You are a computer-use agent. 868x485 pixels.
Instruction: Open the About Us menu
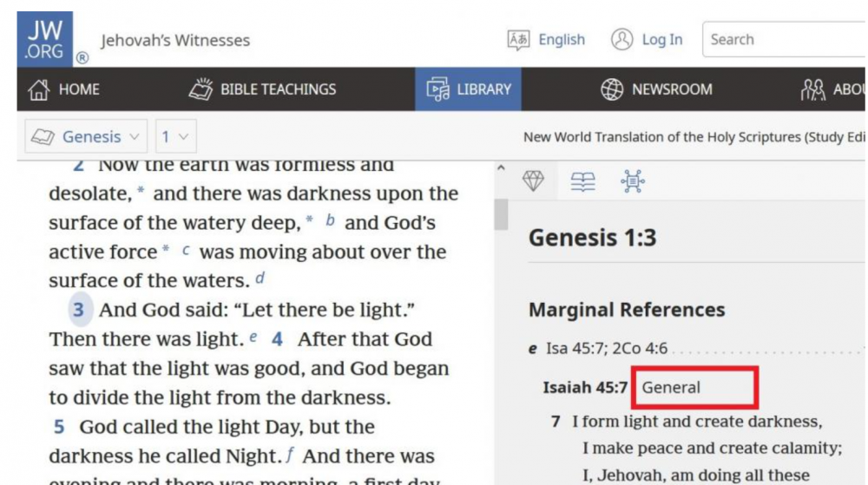(833, 89)
